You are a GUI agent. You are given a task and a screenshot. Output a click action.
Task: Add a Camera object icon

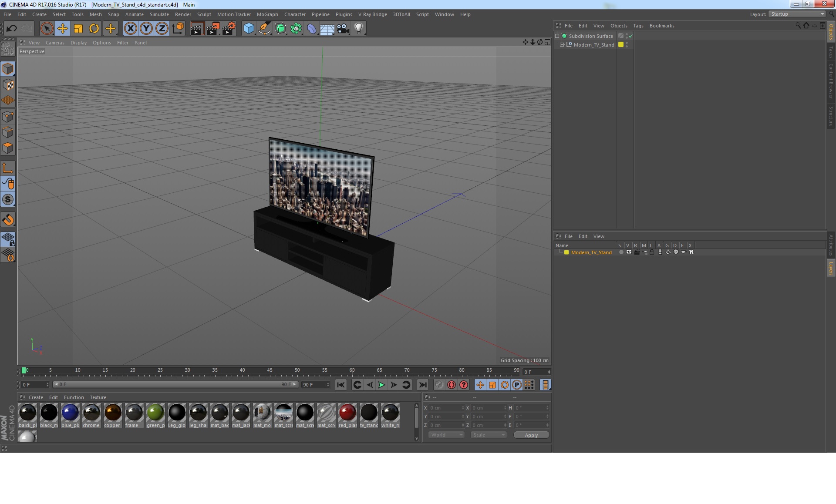(343, 29)
